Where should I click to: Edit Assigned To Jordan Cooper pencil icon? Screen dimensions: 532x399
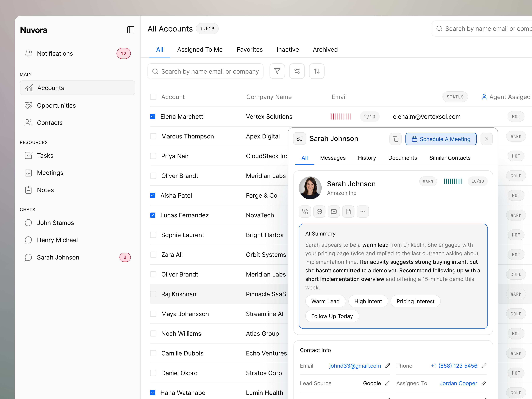coord(484,383)
